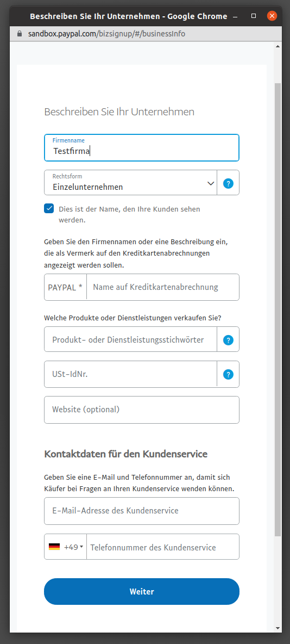Screen dimensions: 290x644
Task: Minimize the Chrome window
Action: (x=236, y=16)
